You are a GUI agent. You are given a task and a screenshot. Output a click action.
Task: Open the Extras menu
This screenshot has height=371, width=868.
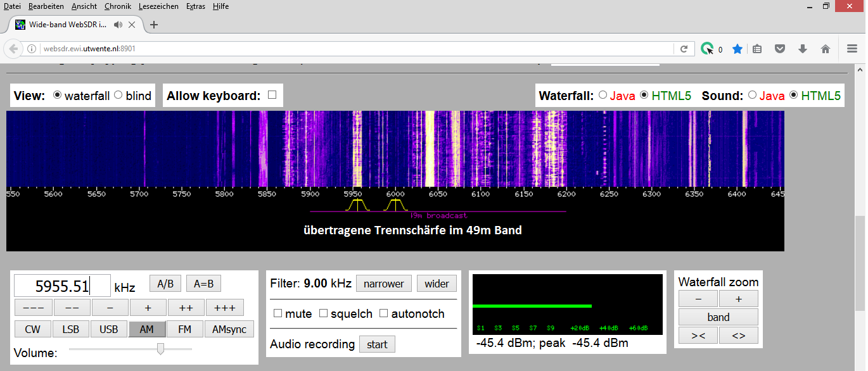click(x=196, y=6)
